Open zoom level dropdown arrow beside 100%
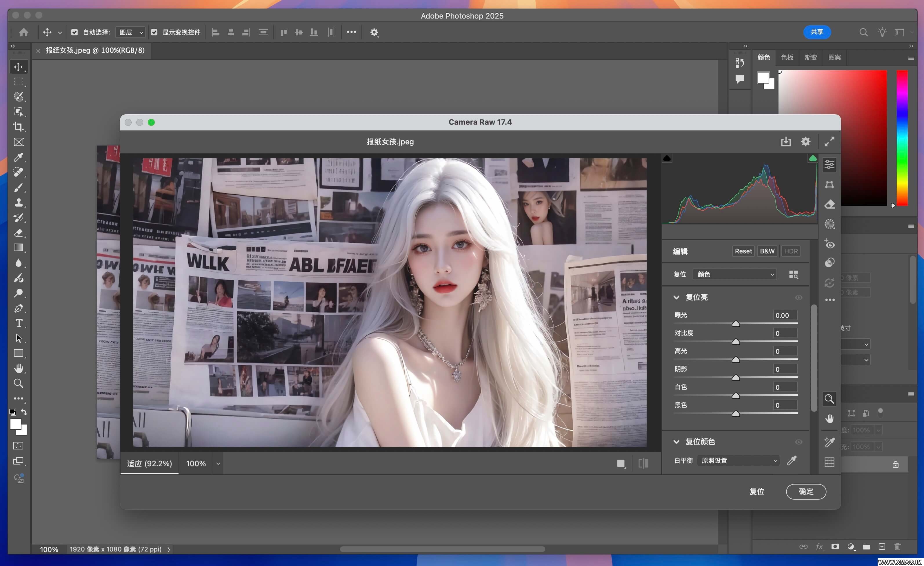This screenshot has width=924, height=566. click(x=218, y=464)
